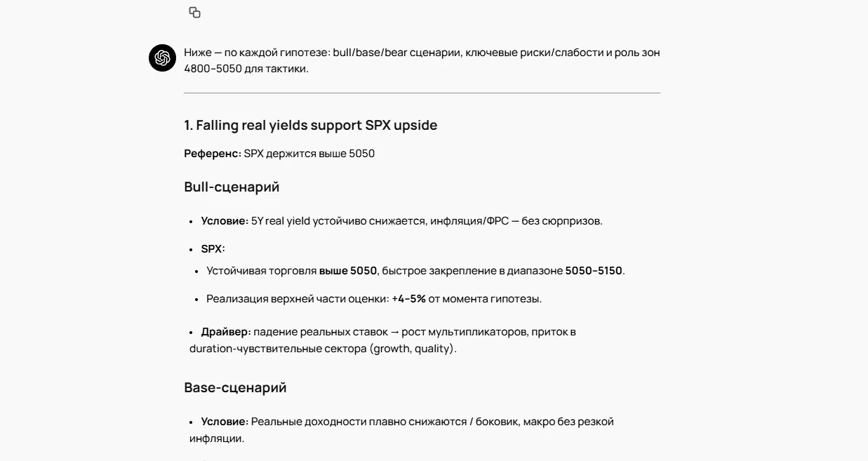Click "Условие:" under Base-сценарий
Screen dimensions: 868x461
225,421
